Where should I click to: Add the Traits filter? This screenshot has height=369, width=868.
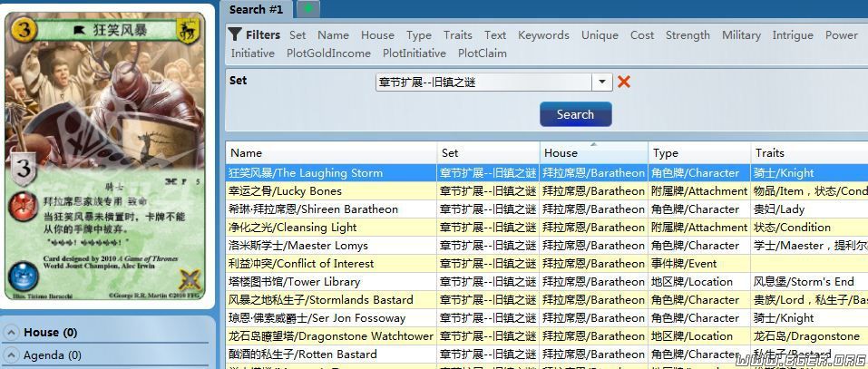[458, 34]
